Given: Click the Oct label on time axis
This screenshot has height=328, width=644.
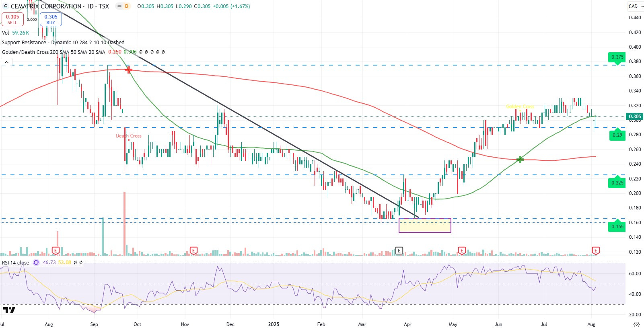Looking at the screenshot, I should point(138,324).
